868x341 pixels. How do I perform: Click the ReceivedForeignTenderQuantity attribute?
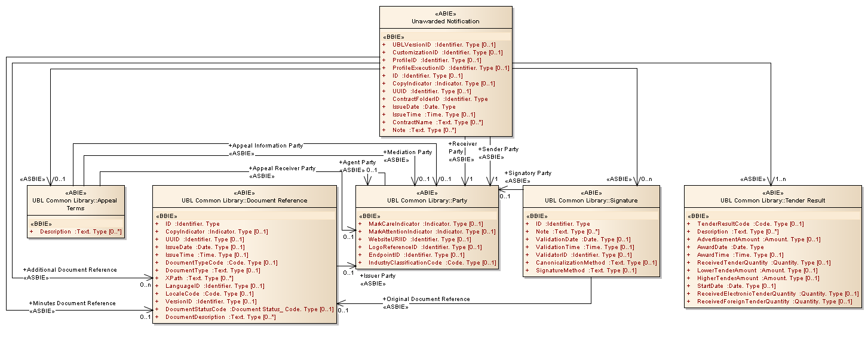click(x=774, y=302)
